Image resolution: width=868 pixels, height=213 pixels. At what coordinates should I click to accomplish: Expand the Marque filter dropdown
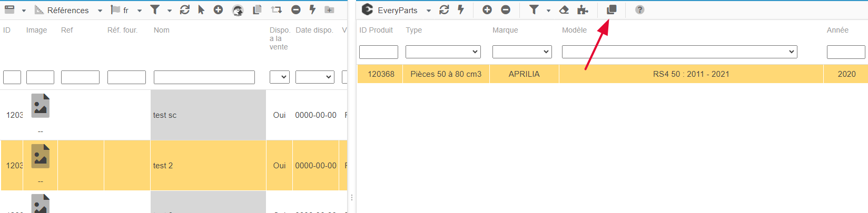point(521,52)
